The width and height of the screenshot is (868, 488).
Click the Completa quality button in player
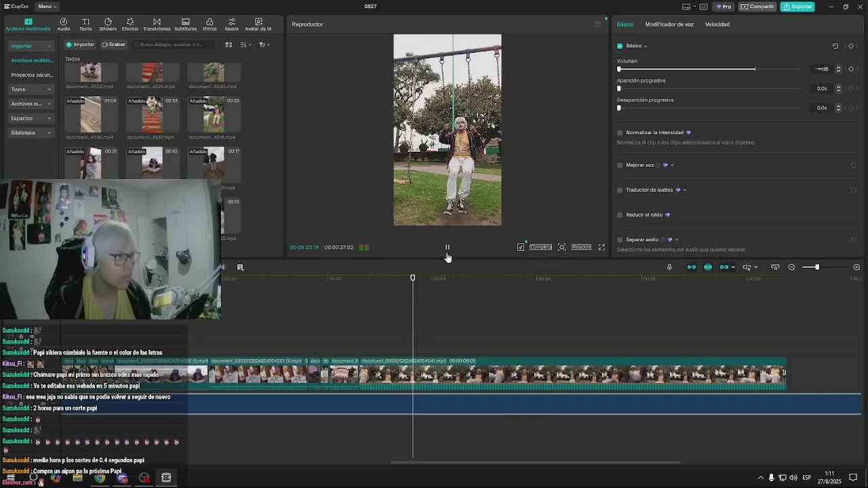[540, 247]
